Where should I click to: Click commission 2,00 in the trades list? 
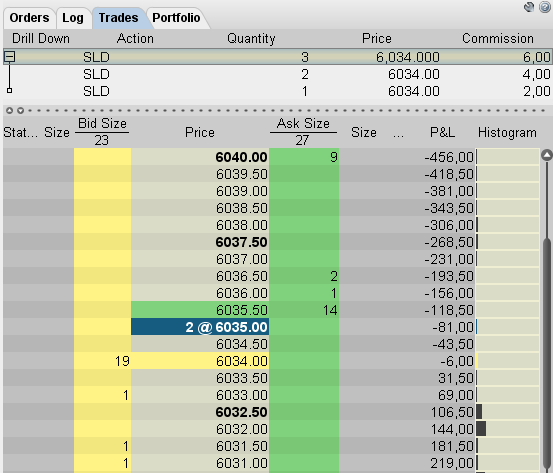pyautogui.click(x=536, y=91)
